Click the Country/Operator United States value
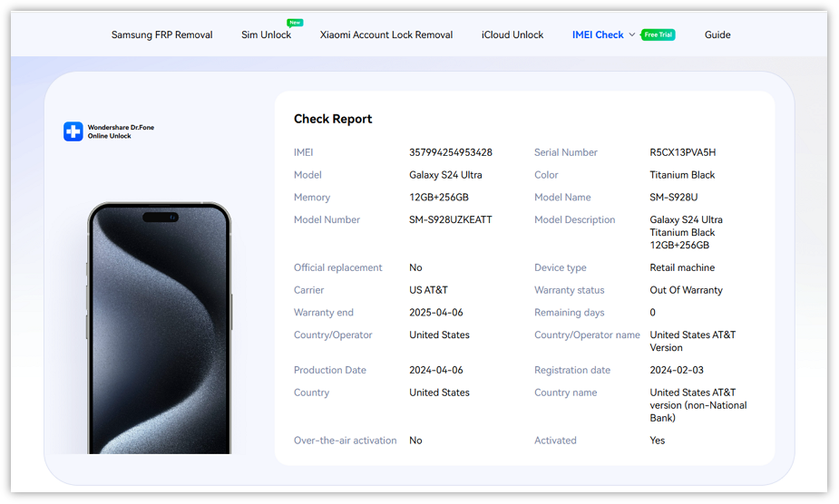Screen dimensions: 839x504 (439, 334)
